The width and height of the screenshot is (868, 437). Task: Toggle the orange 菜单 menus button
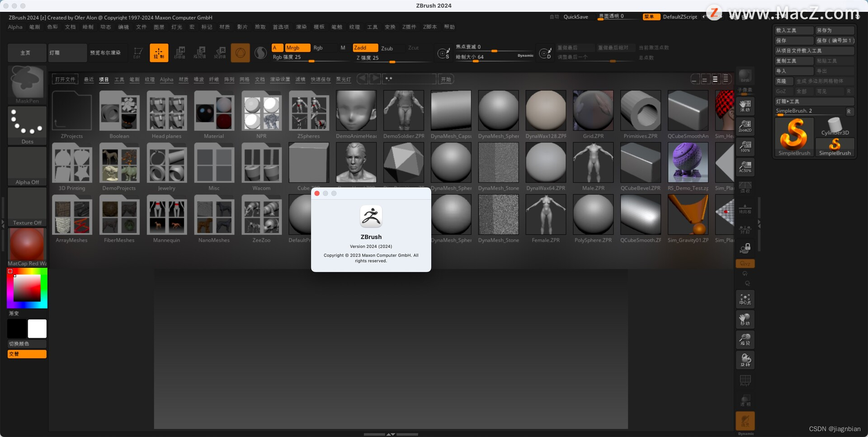tap(651, 17)
